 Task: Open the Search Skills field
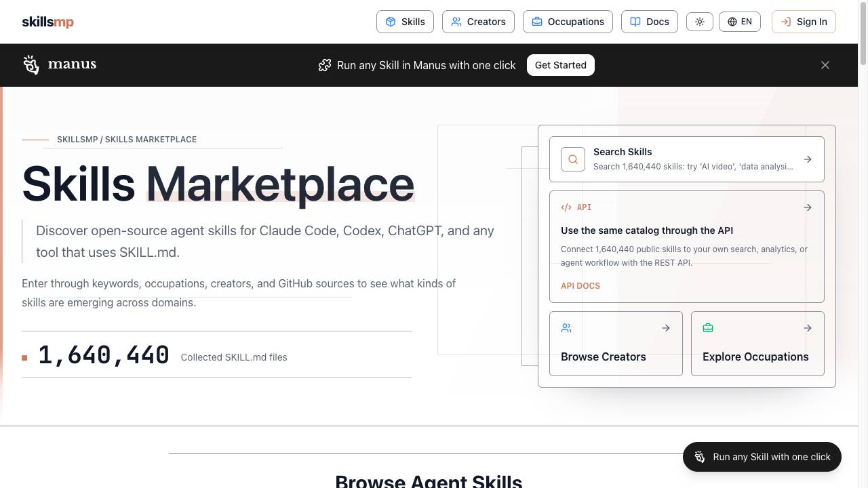click(687, 159)
